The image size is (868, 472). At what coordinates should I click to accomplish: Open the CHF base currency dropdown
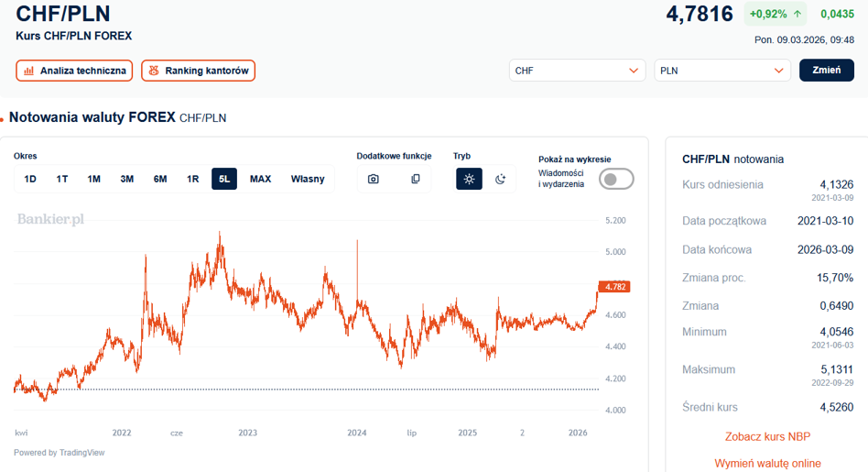click(577, 71)
